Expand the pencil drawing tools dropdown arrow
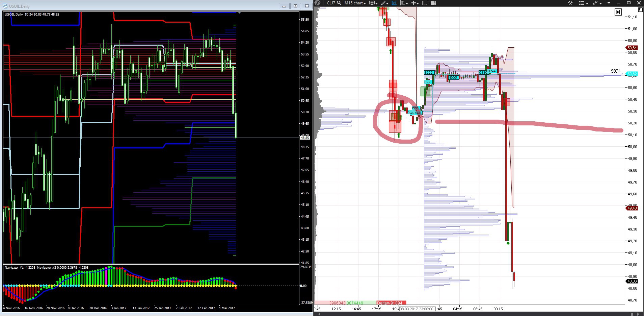 click(x=387, y=3)
